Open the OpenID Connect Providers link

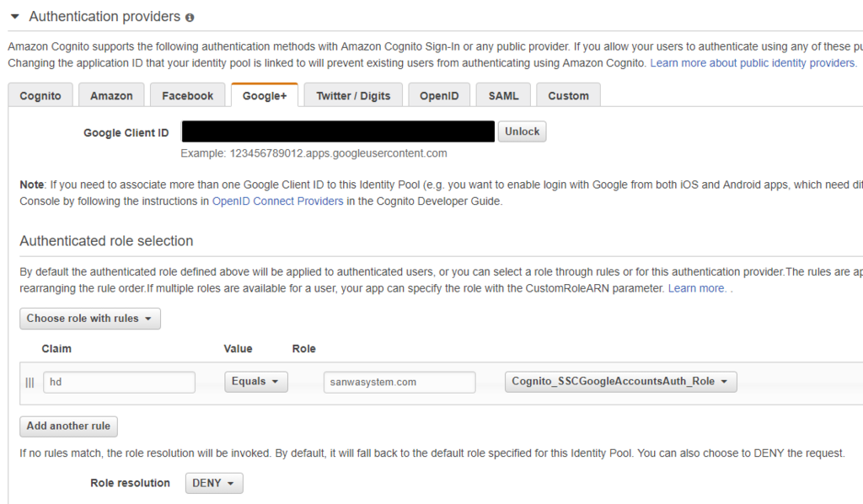[x=277, y=201]
